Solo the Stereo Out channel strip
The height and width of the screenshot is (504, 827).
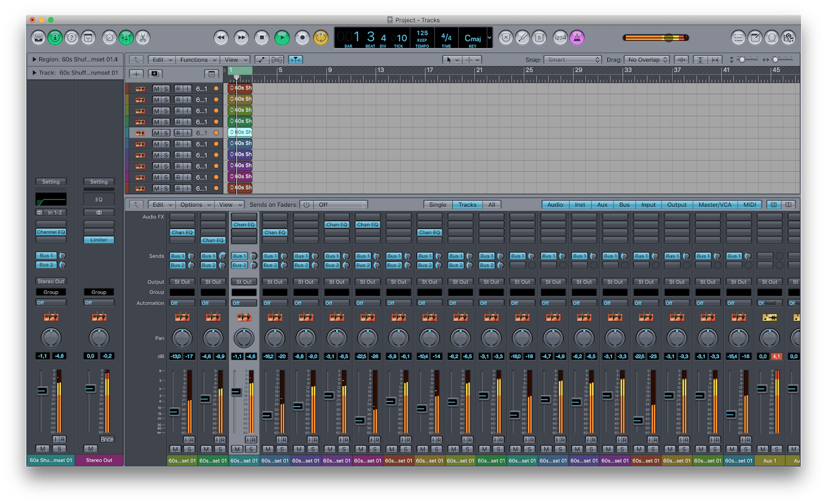click(x=98, y=449)
